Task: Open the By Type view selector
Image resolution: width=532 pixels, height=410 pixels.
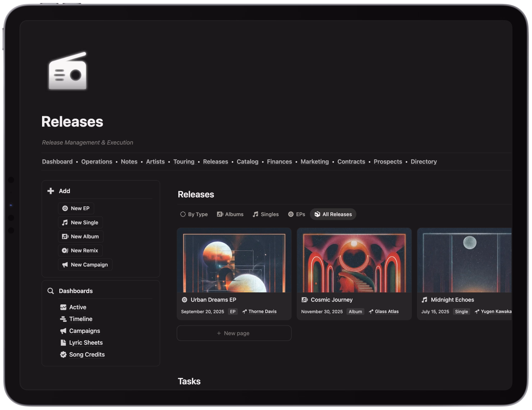Action: click(x=194, y=214)
